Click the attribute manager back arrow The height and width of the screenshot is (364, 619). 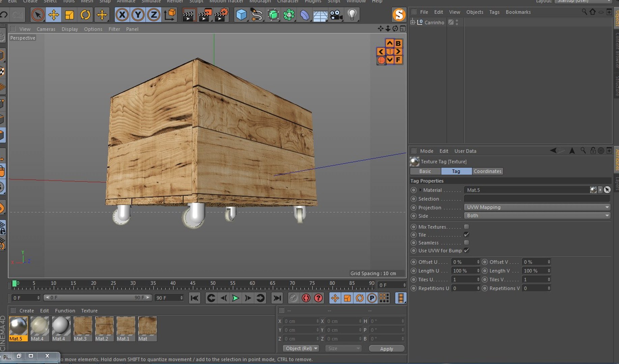point(553,151)
